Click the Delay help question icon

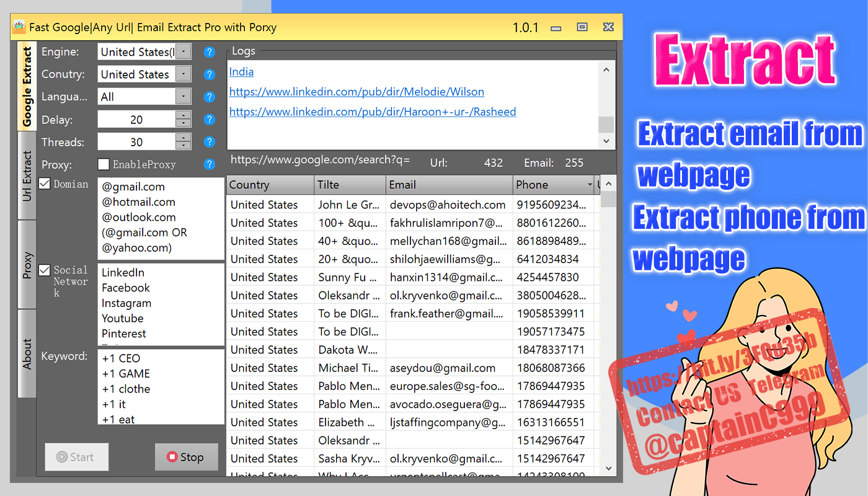(x=209, y=119)
